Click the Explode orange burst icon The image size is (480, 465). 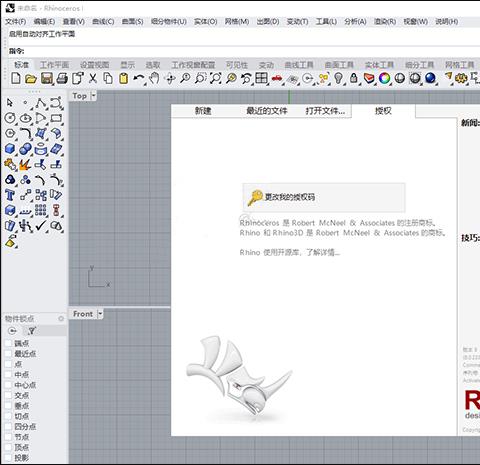tap(25, 164)
